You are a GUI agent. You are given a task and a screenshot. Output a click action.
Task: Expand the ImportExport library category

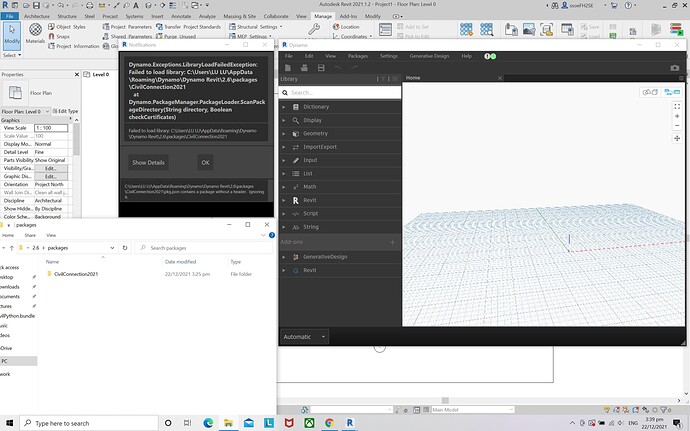340,147
